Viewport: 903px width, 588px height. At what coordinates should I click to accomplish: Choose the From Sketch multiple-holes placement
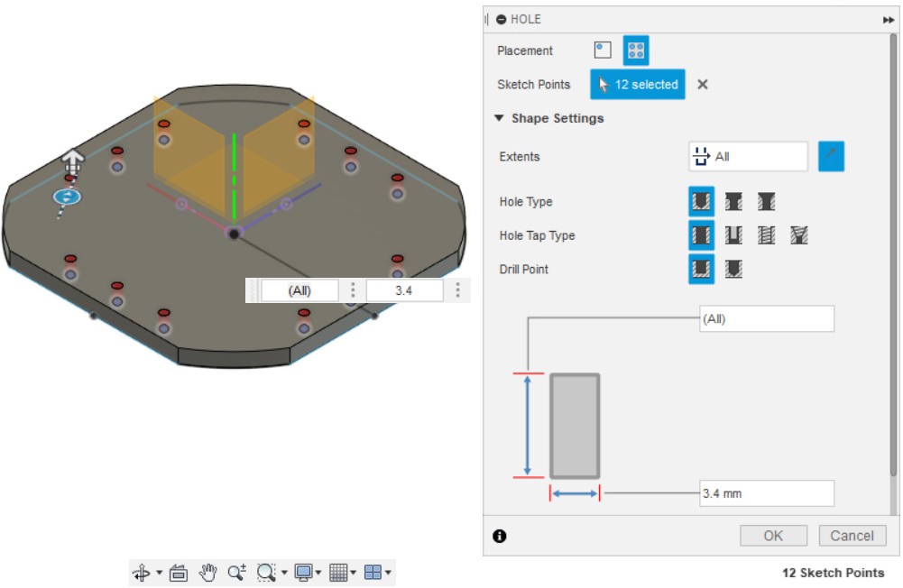pyautogui.click(x=636, y=51)
